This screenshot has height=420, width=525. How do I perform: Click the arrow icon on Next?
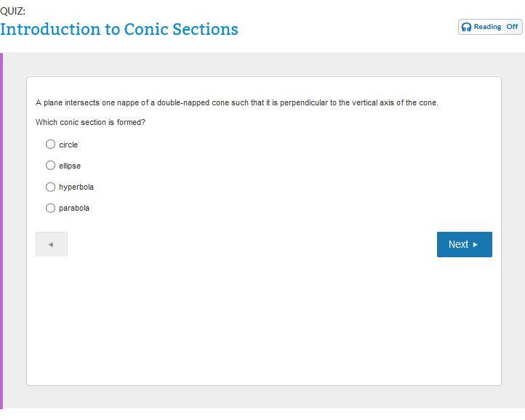pos(476,244)
